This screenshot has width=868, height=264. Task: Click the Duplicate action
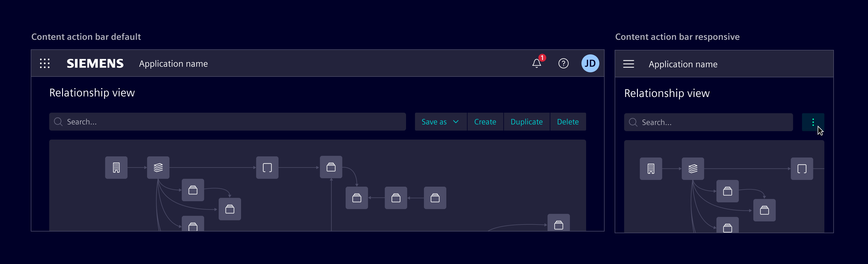coord(526,122)
